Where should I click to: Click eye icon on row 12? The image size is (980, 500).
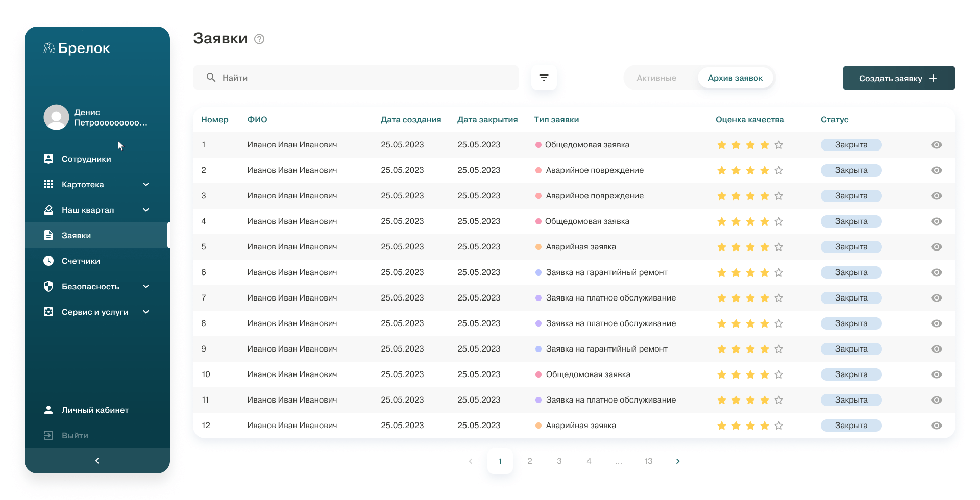(x=936, y=426)
